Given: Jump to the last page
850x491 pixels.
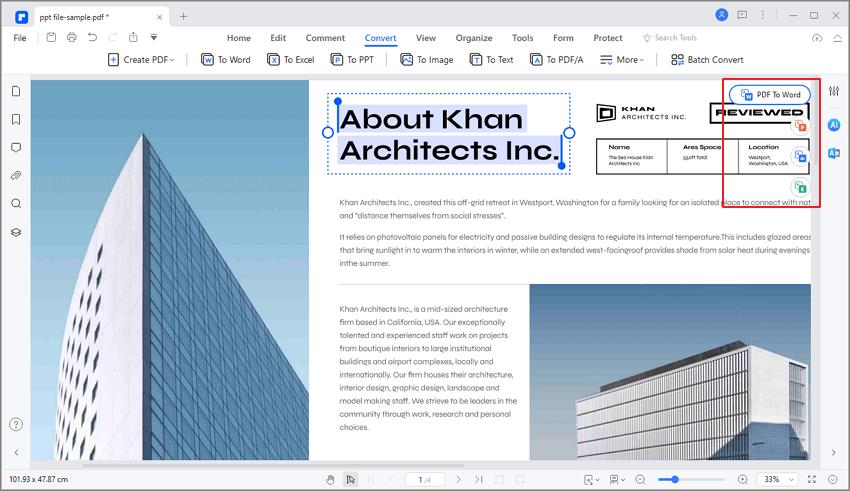Looking at the screenshot, I should (479, 480).
